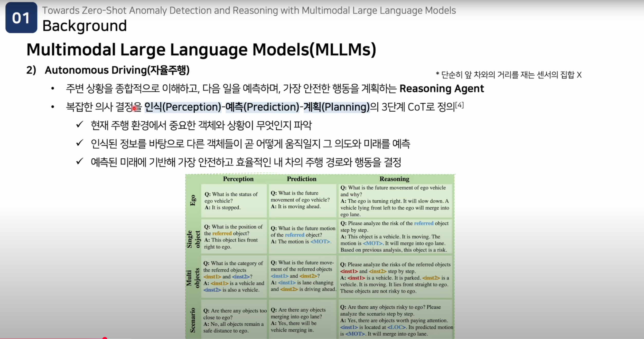Viewport: 644px width, 339px height.
Task: Click the vertical 'Multi objects' row label
Action: [193, 278]
